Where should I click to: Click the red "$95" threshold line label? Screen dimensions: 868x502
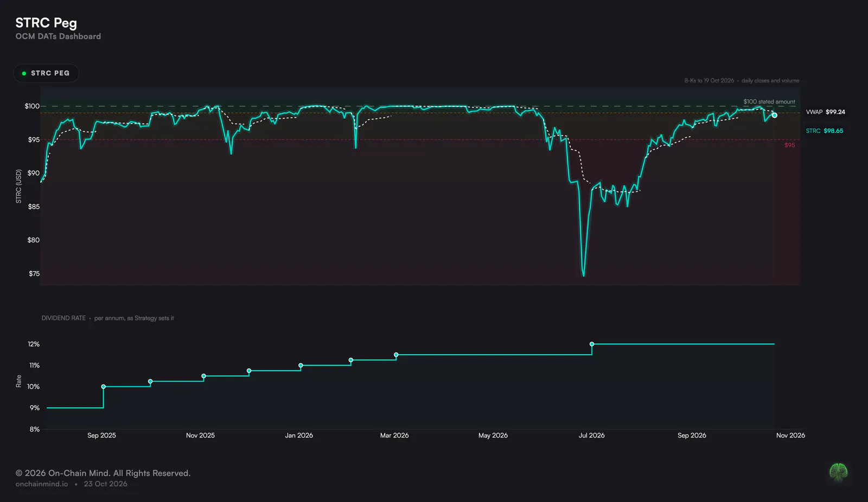click(789, 145)
